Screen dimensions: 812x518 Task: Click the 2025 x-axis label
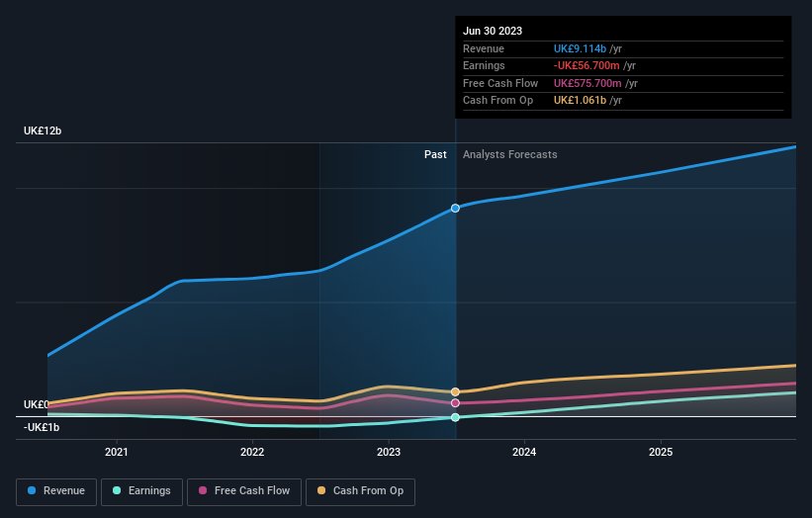[661, 452]
